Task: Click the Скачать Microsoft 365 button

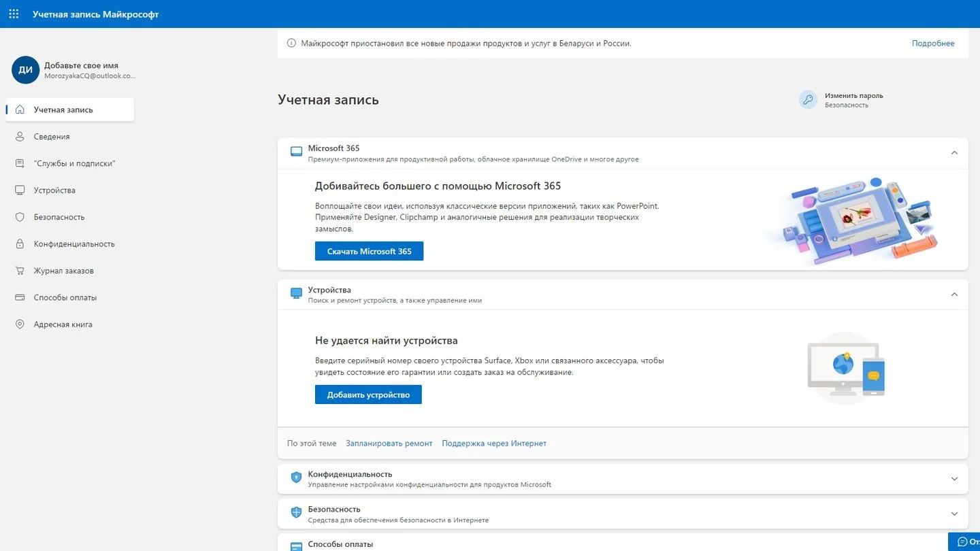Action: coord(369,251)
